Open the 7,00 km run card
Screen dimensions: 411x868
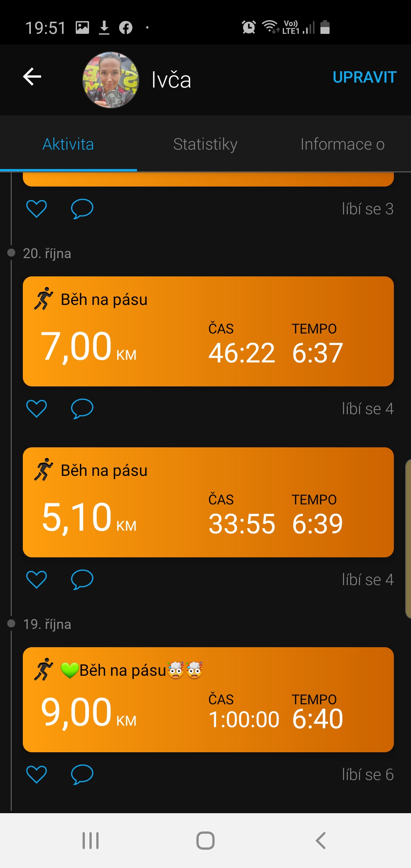(x=208, y=331)
